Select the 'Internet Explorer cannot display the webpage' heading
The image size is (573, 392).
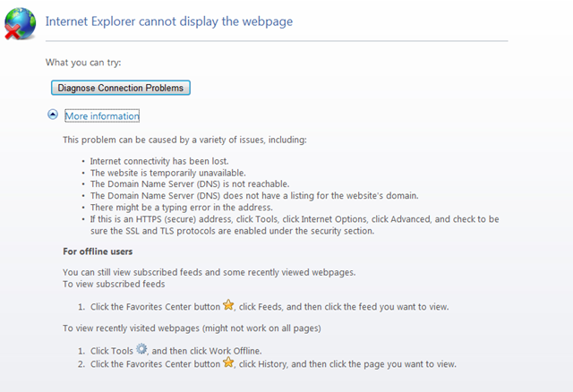(x=169, y=21)
